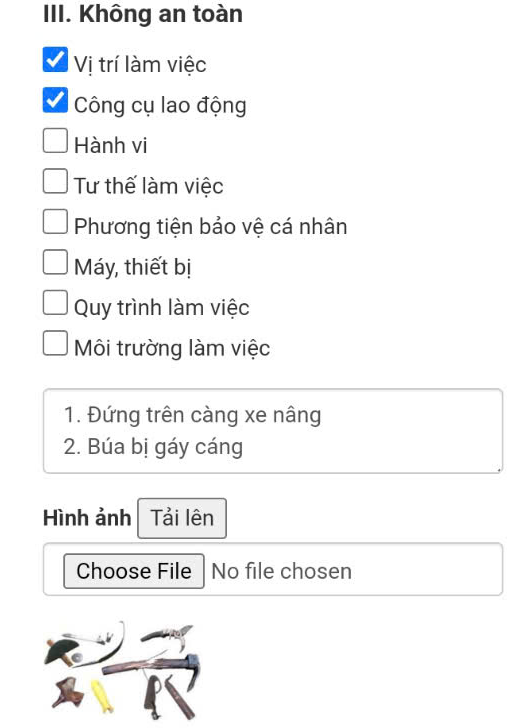Click the 'III. Không an toàn' heading
Screen dimensions: 527x728
(x=143, y=14)
